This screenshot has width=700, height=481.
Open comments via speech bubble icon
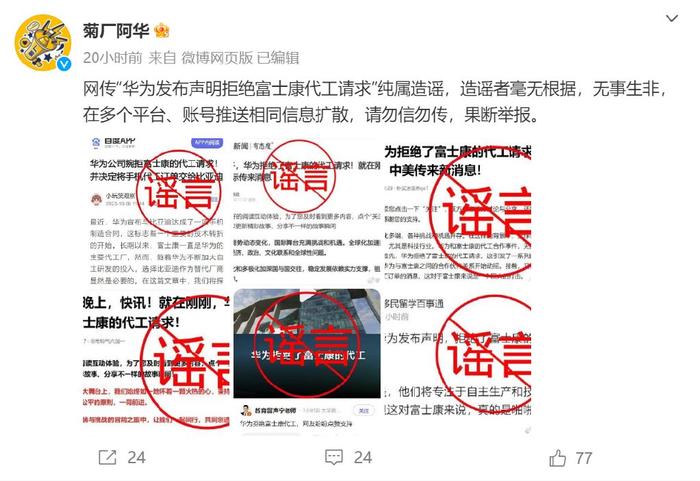pos(334,457)
